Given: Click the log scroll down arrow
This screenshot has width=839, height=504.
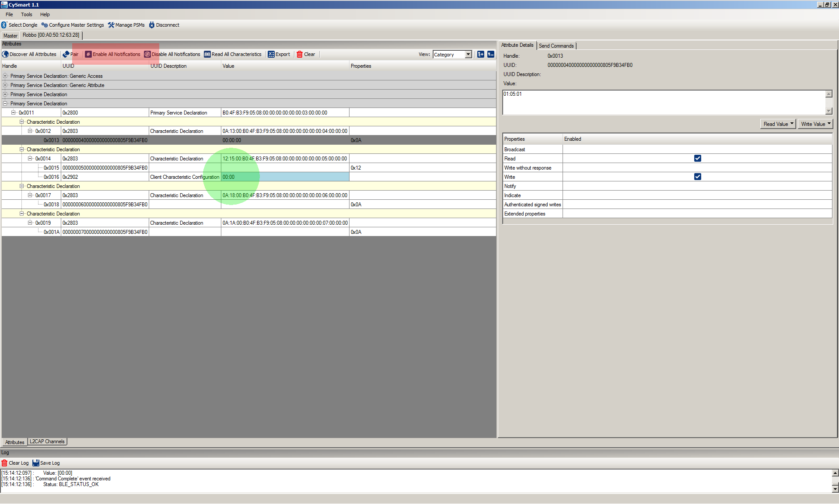Looking at the screenshot, I should (x=835, y=489).
